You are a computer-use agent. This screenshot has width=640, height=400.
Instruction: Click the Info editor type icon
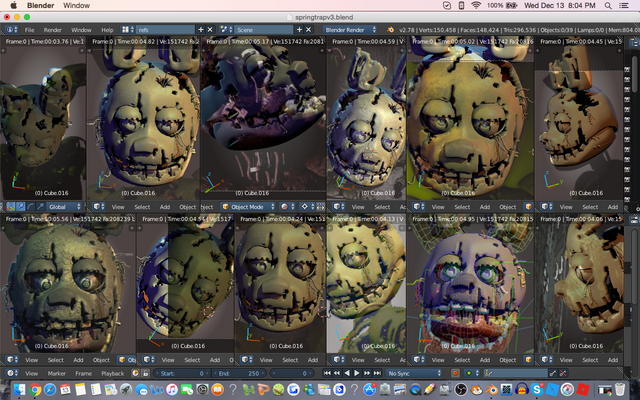(x=10, y=30)
